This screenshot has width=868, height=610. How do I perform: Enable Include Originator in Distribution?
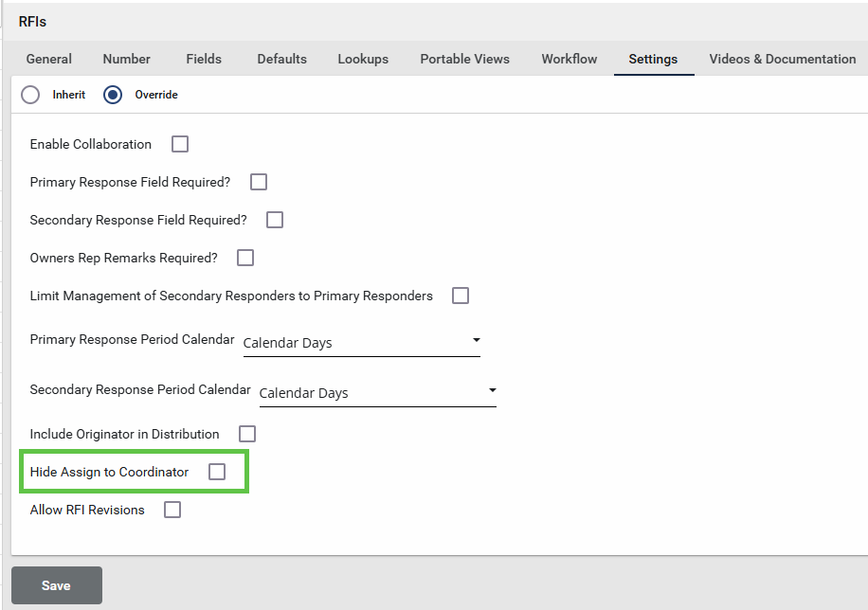(x=247, y=434)
